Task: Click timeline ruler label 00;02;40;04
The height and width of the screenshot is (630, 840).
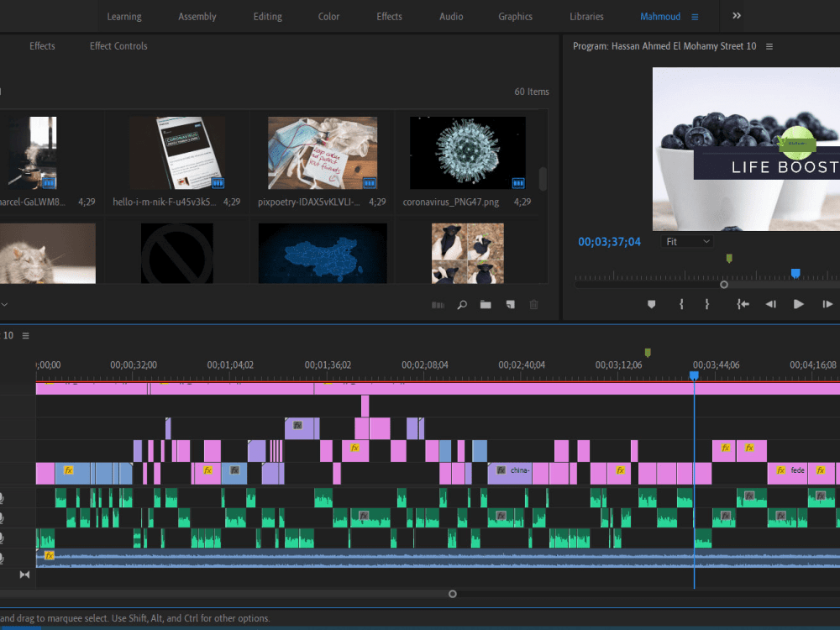Action: pyautogui.click(x=522, y=365)
